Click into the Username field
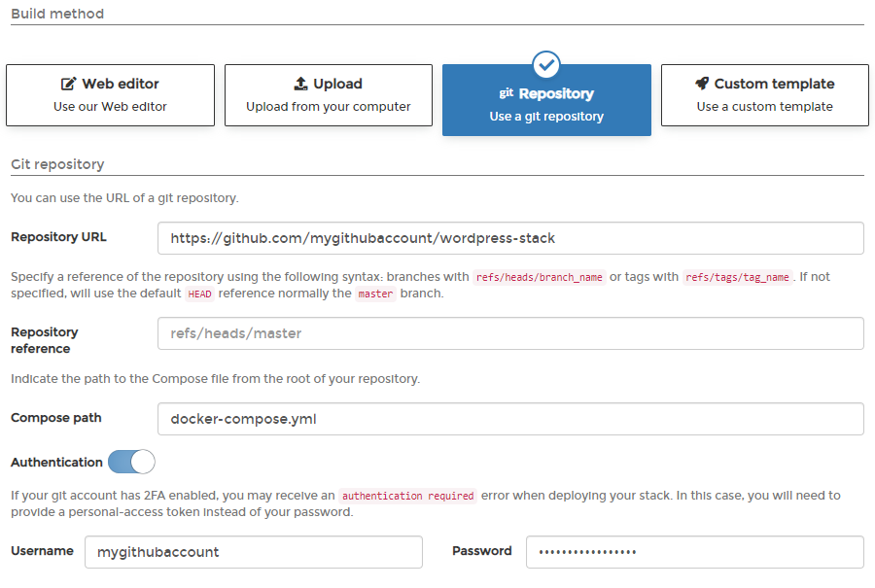 (254, 552)
